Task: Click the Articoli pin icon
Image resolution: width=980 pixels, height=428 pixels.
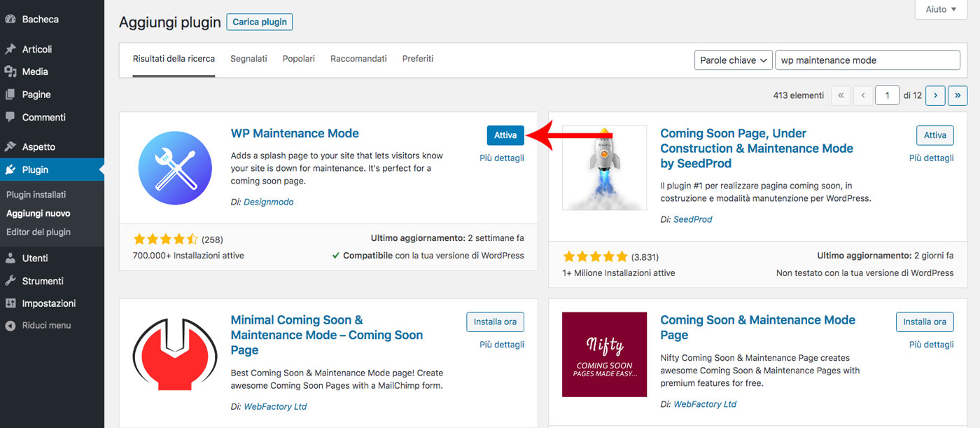Action: pos(10,50)
